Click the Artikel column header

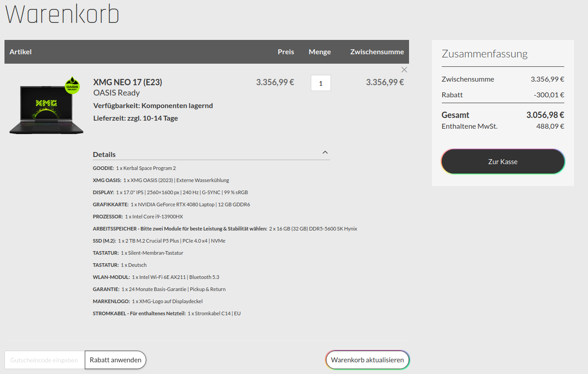click(21, 52)
